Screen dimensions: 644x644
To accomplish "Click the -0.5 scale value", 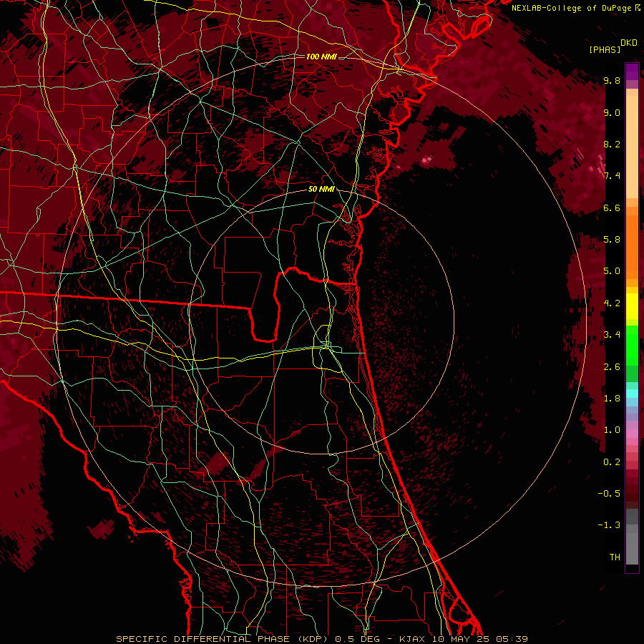I will (x=609, y=494).
